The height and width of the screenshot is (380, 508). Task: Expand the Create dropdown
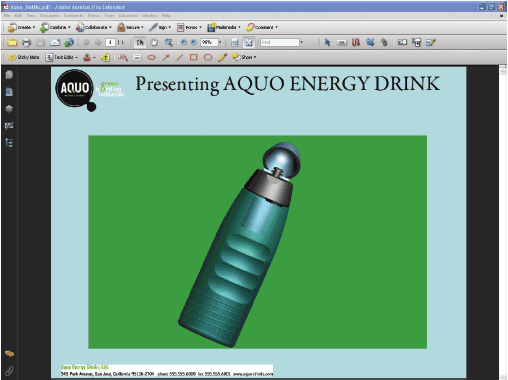[21, 27]
